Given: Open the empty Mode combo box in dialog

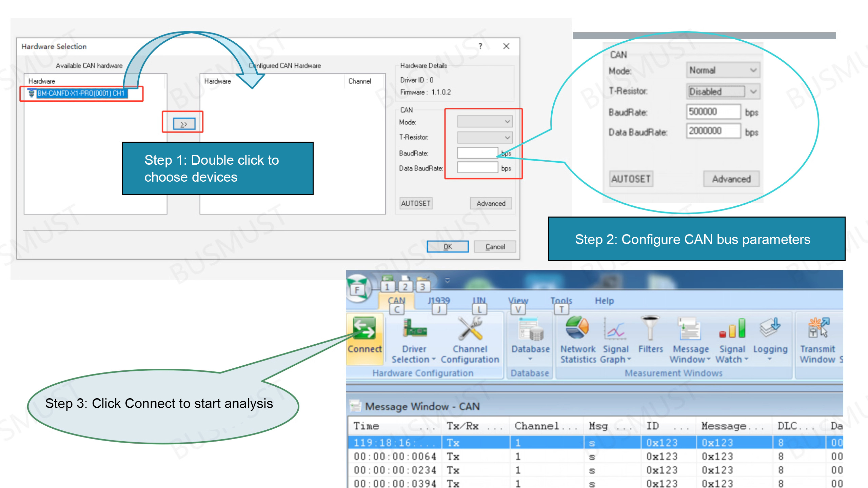Looking at the screenshot, I should (485, 122).
